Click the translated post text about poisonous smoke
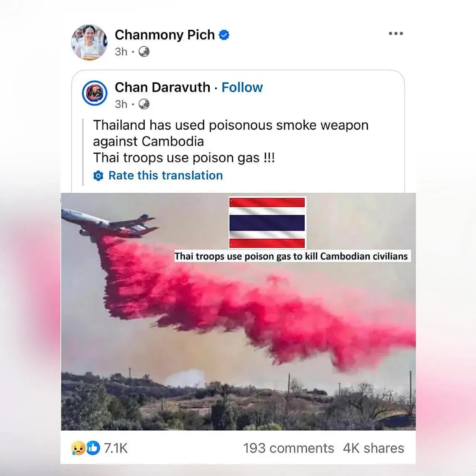The image size is (476, 476). (231, 141)
